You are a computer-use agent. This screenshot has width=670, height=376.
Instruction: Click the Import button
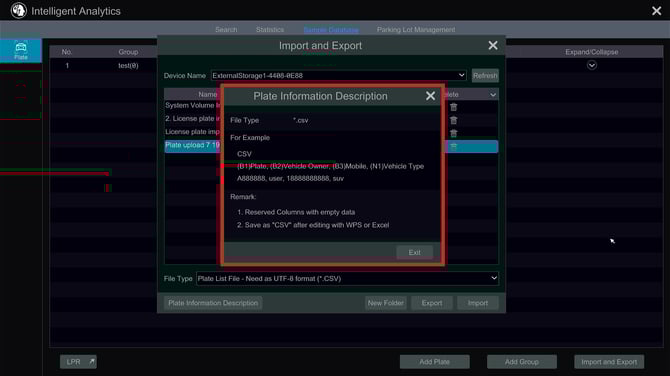coord(478,303)
